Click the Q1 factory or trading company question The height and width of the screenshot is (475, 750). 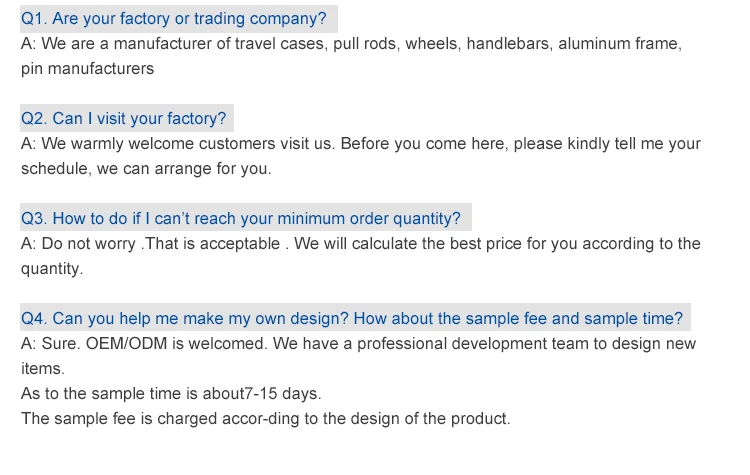174,19
